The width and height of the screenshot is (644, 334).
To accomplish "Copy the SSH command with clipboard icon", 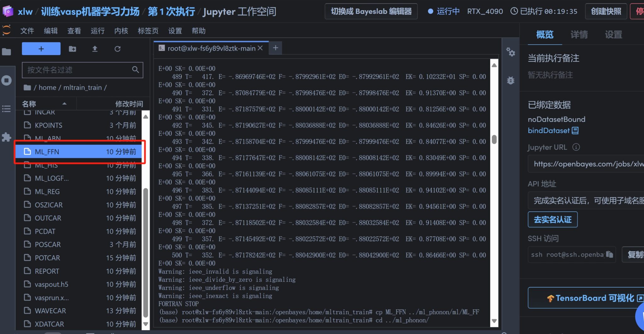I will coord(609,254).
